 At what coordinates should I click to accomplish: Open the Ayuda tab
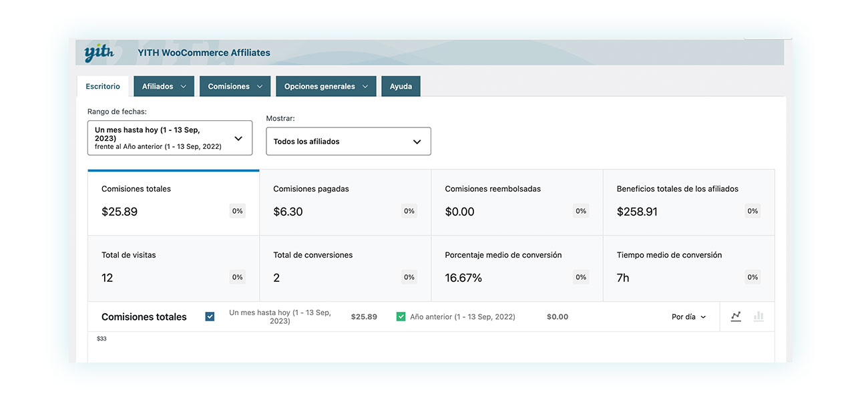(x=401, y=86)
